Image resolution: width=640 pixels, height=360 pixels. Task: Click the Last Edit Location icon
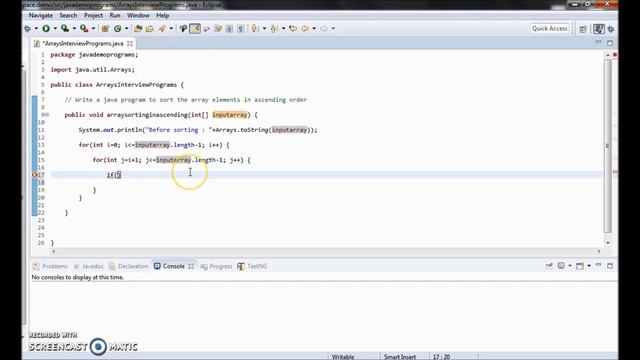tap(293, 29)
